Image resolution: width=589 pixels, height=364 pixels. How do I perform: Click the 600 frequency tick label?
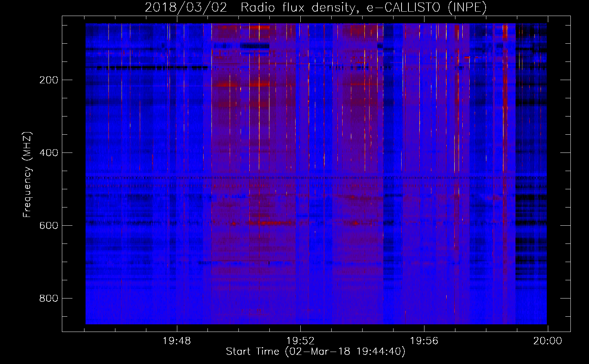click(49, 226)
